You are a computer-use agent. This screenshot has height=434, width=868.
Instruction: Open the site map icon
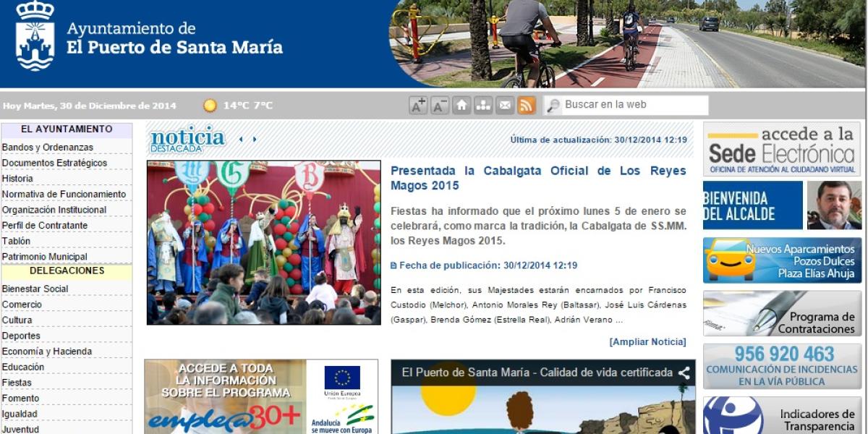click(483, 105)
